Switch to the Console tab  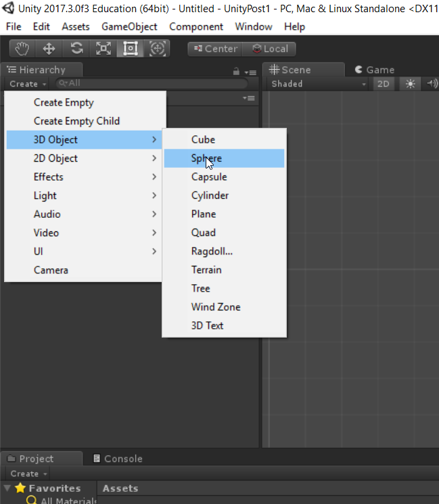point(118,459)
